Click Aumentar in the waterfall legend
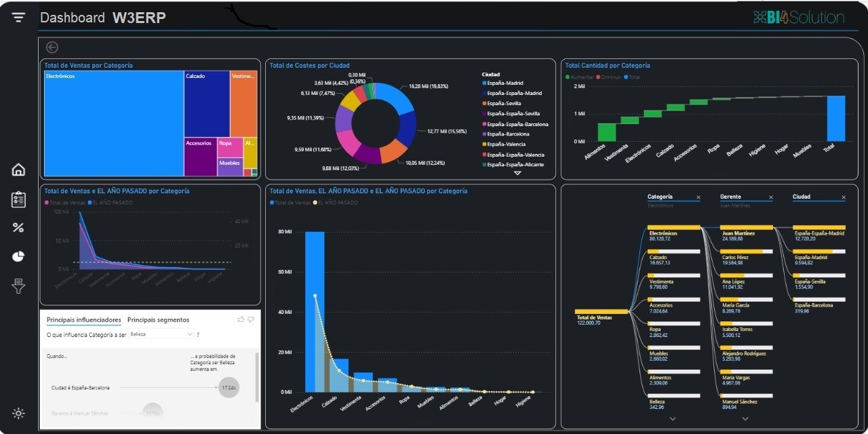Viewport: 868px width, 434px height. pyautogui.click(x=578, y=77)
